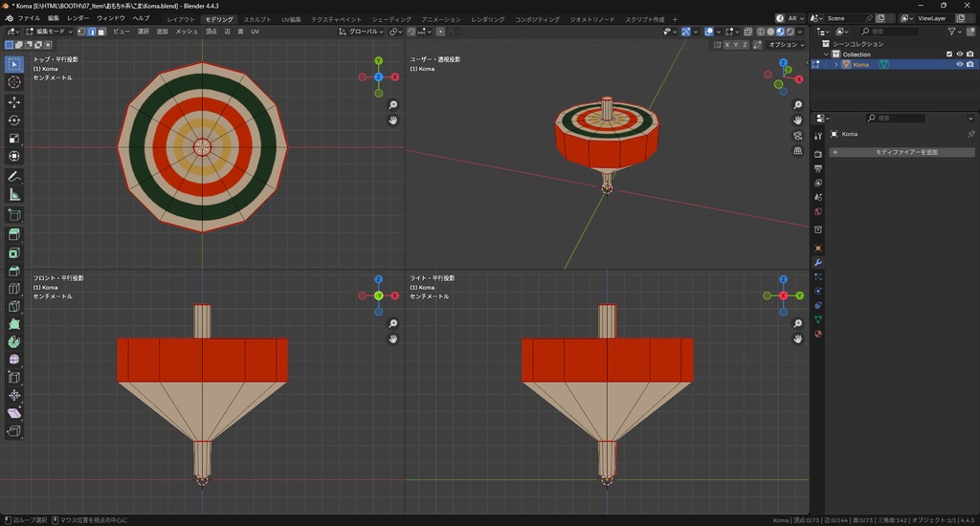Open the World properties tab

coord(818,211)
